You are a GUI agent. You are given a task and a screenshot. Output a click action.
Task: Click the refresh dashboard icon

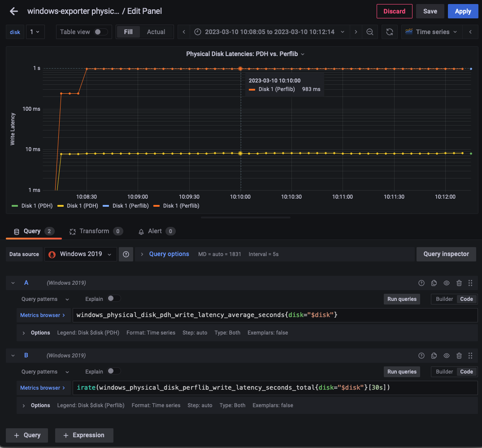389,32
